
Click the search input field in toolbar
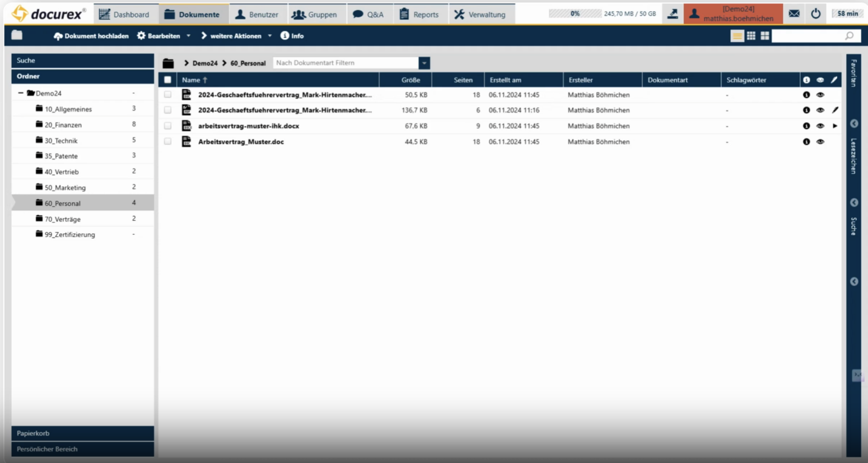(x=809, y=36)
